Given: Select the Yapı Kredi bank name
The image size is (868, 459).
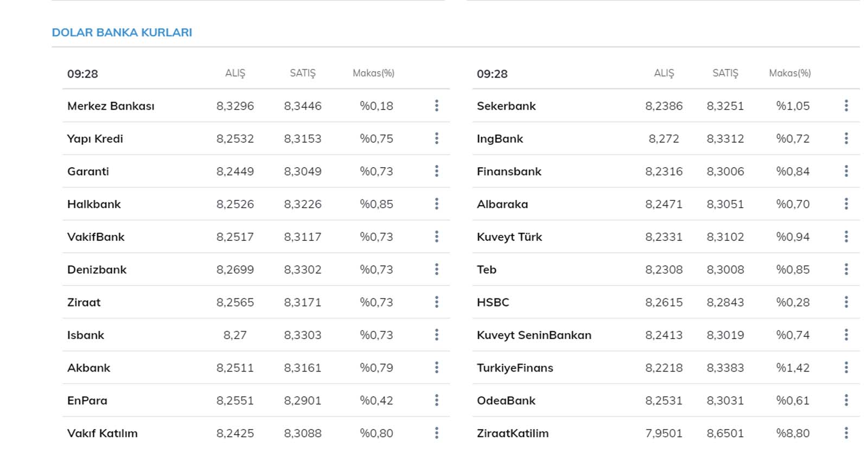Looking at the screenshot, I should tap(95, 139).
